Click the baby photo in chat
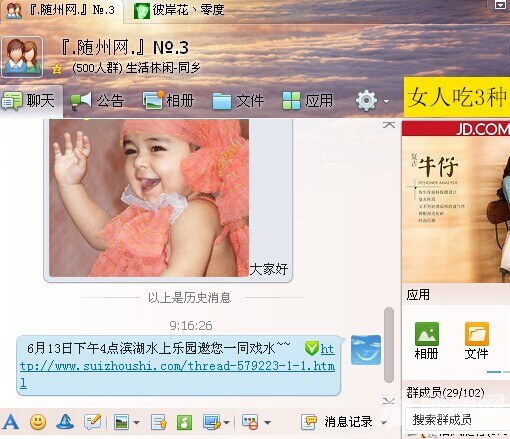 [149, 198]
